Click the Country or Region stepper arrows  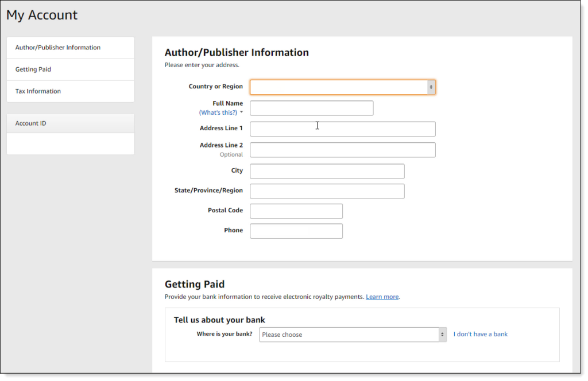click(431, 87)
